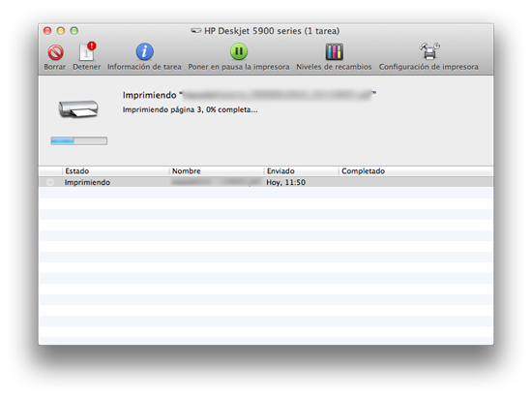Click the blurred job name in the Nombre column

[x=215, y=182]
